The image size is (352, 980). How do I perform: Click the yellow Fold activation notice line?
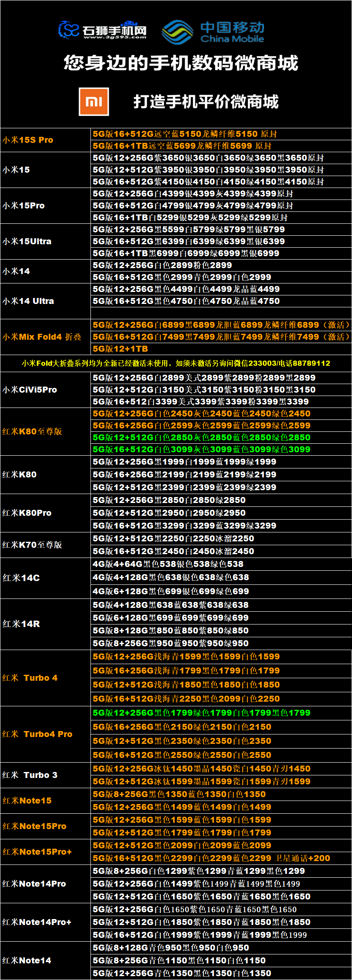click(176, 363)
